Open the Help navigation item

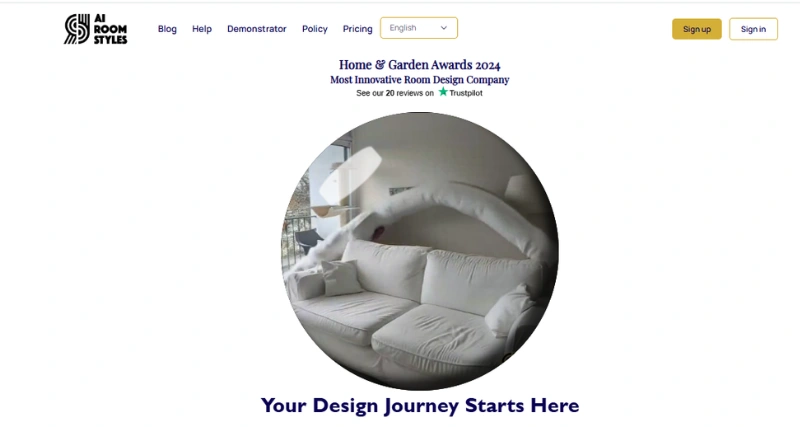(202, 29)
